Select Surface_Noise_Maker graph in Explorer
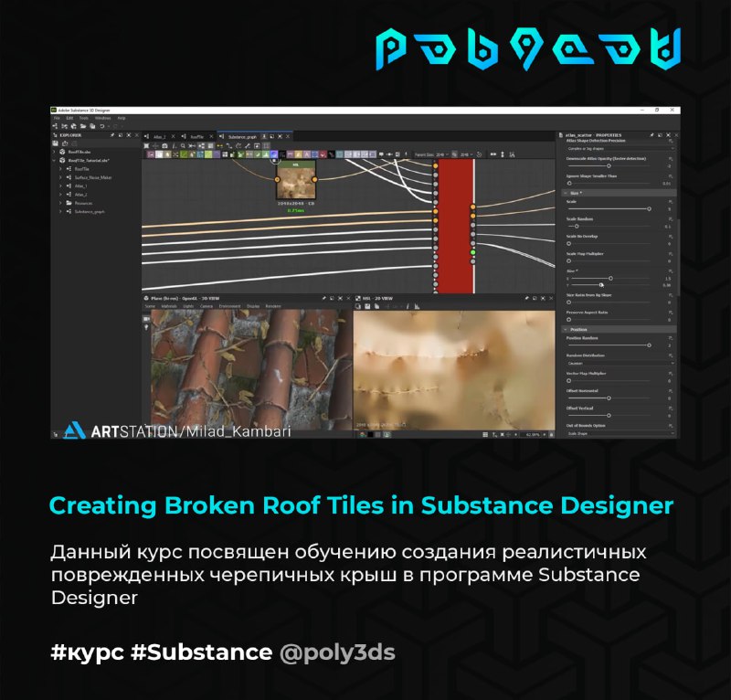The height and width of the screenshot is (700, 731). pyautogui.click(x=93, y=177)
